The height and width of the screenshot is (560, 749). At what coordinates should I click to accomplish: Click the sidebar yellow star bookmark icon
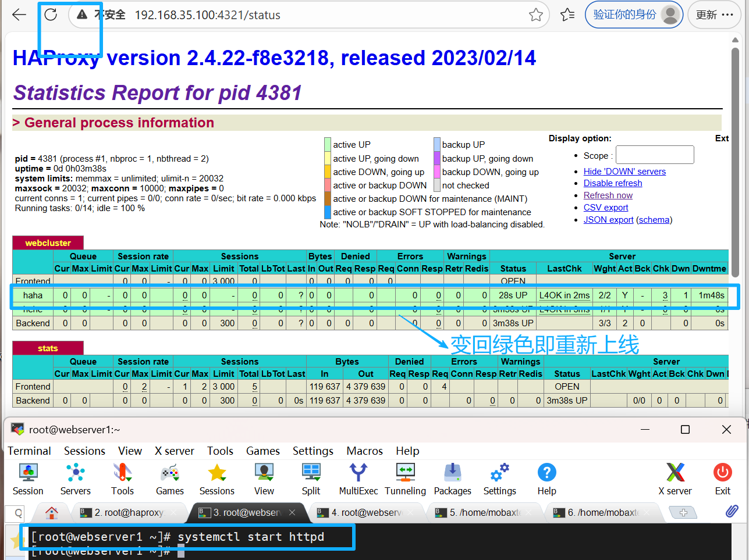click(x=15, y=541)
